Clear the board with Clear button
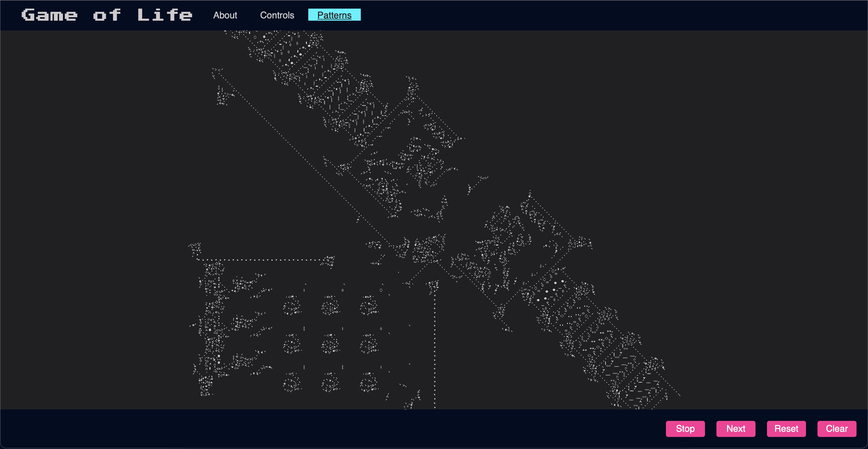This screenshot has width=868, height=449. pyautogui.click(x=837, y=428)
